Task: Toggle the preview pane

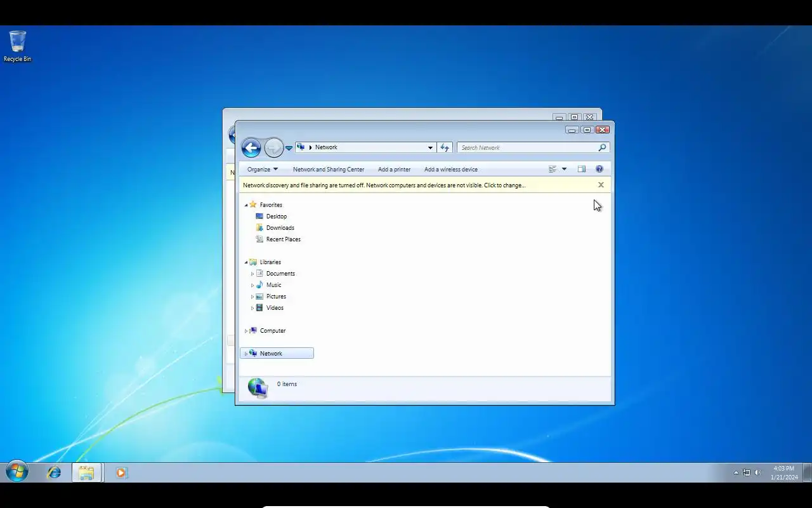Action: 582,169
